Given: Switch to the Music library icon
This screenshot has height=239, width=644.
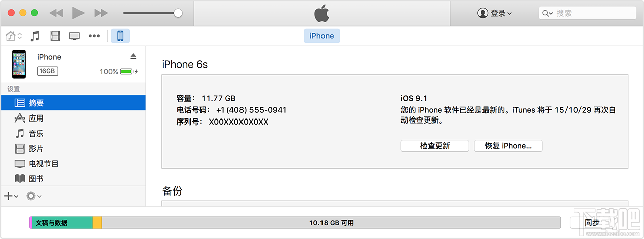Looking at the screenshot, I should (x=35, y=36).
